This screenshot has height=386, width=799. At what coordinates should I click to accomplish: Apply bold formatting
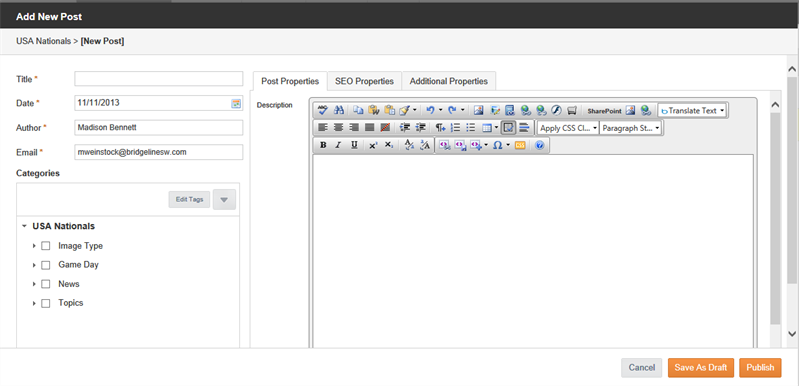click(x=323, y=145)
